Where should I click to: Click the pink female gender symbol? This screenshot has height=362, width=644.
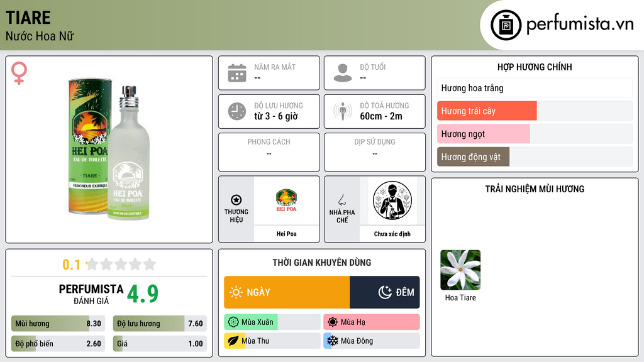click(x=19, y=73)
